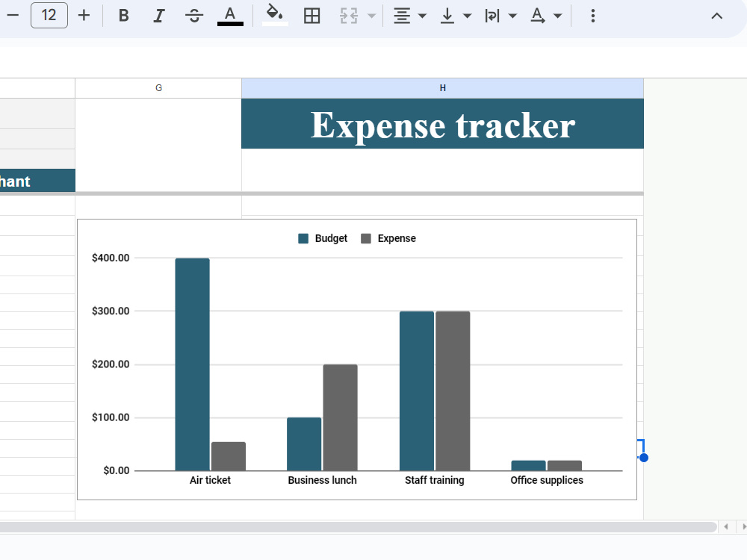The height and width of the screenshot is (560, 747).
Task: Select the Business lunch Expense bar
Action: (x=340, y=417)
